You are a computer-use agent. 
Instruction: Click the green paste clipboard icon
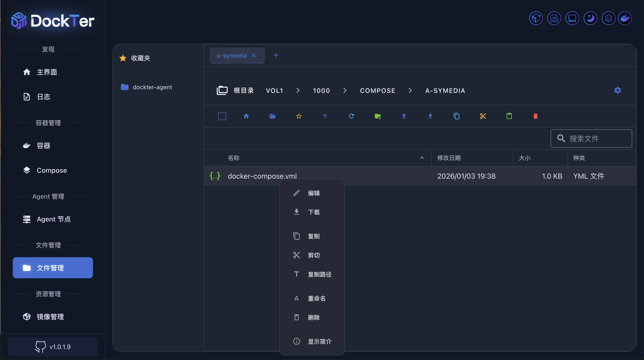point(509,116)
